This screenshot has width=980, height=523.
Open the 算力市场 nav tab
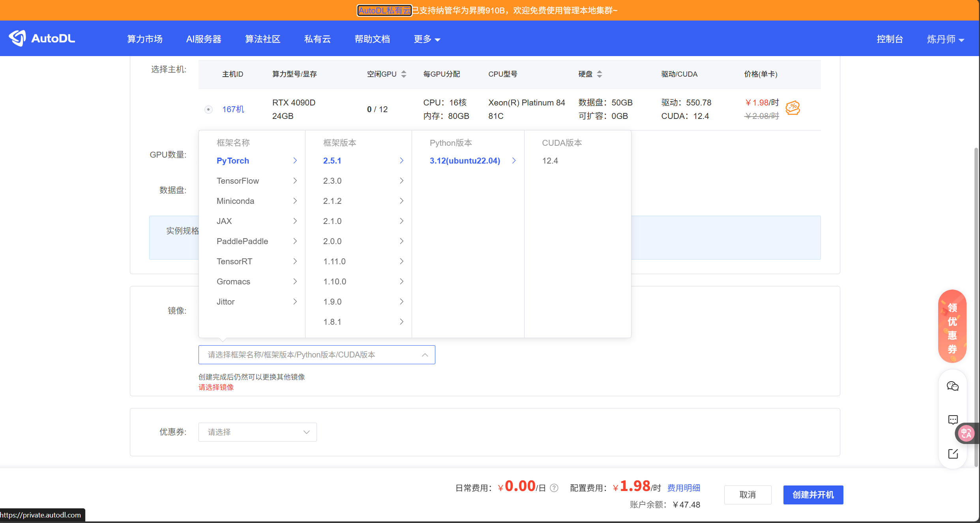pos(144,39)
